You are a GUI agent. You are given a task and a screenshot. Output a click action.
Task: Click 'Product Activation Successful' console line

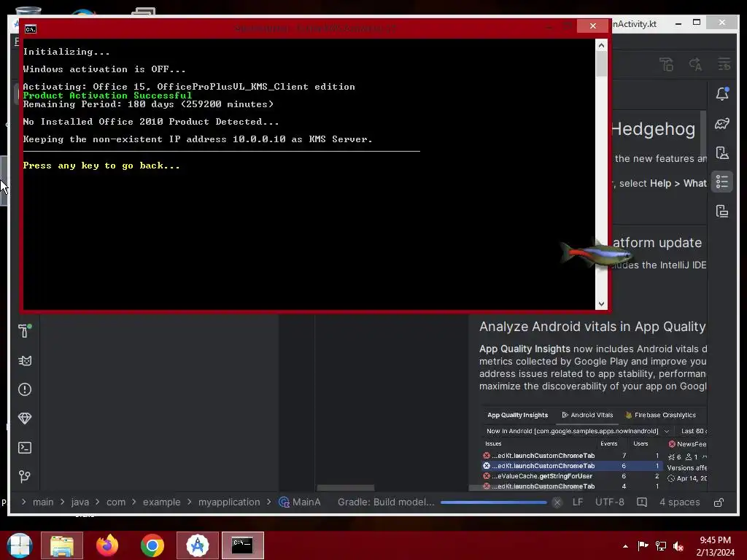coord(108,96)
